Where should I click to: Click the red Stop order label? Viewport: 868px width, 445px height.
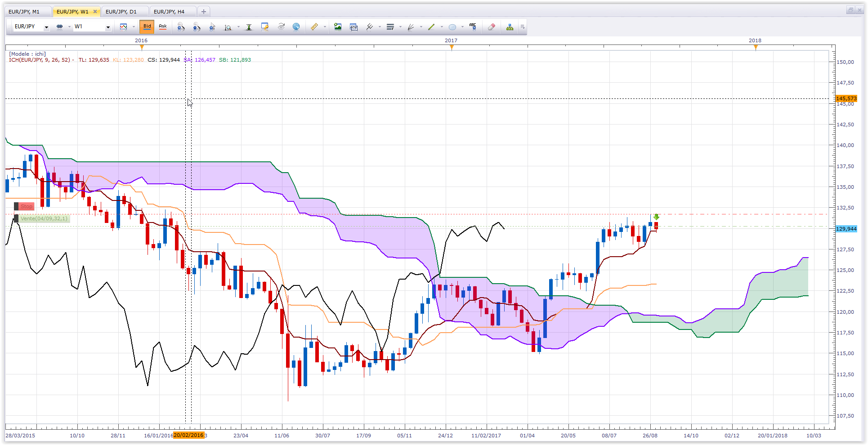tap(24, 206)
